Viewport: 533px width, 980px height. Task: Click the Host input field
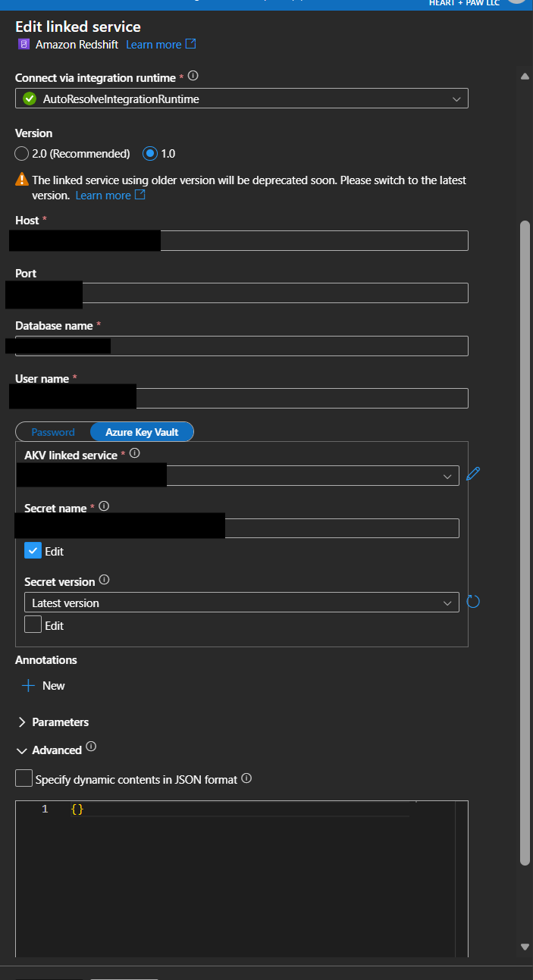tap(242, 240)
